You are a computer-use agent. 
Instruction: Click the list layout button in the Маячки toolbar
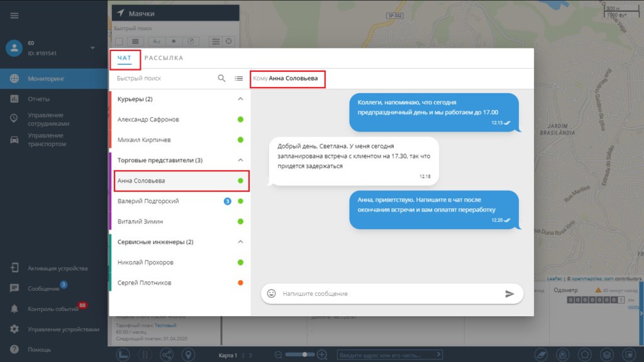(x=135, y=42)
